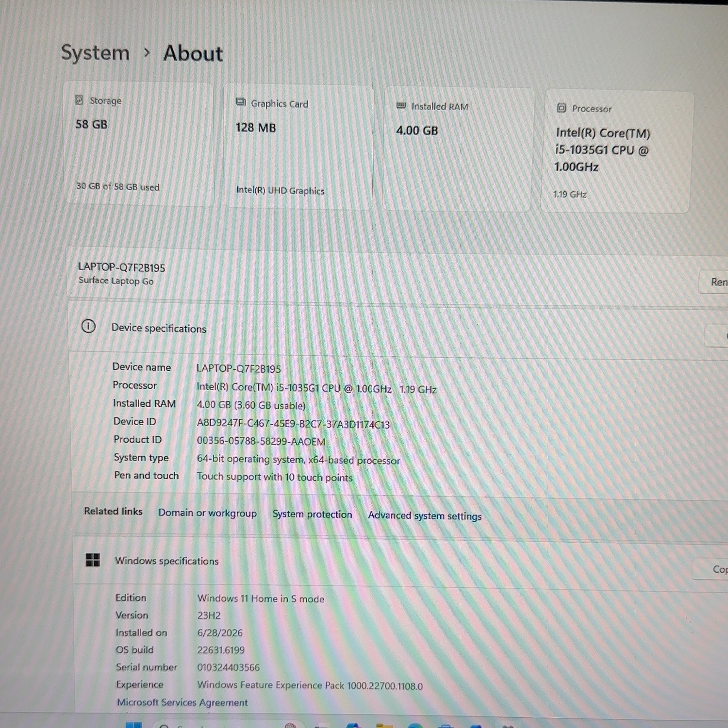Screen dimensions: 728x728
Task: Click the 'Related links' label
Action: pos(113,511)
